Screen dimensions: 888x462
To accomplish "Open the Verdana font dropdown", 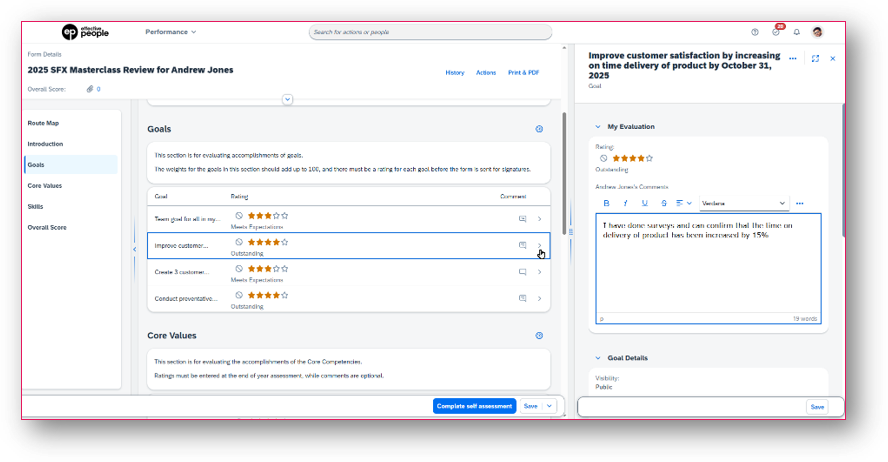I will point(744,203).
